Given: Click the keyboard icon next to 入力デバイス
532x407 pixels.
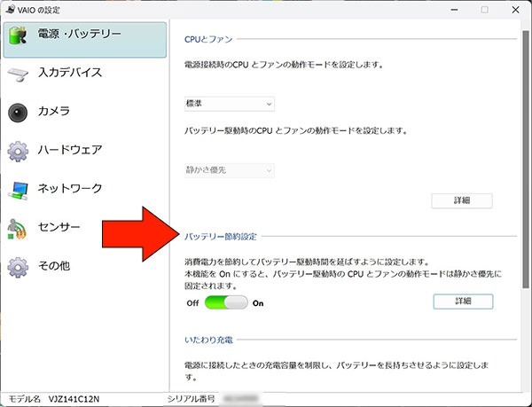Looking at the screenshot, I should point(18,74).
